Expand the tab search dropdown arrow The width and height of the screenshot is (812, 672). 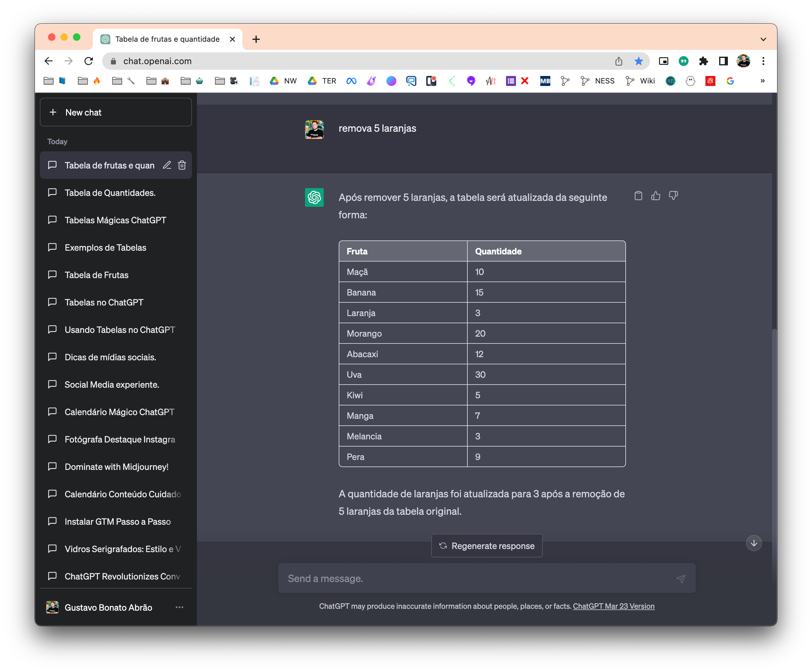(x=763, y=39)
